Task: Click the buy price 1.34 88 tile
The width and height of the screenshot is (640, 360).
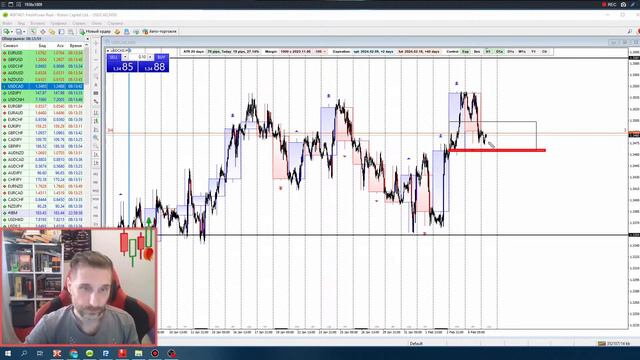Action: coord(153,67)
